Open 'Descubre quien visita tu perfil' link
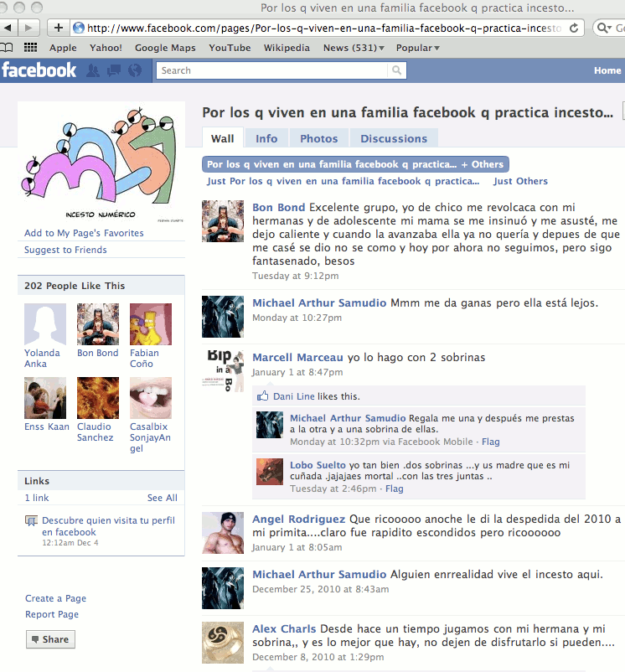 click(108, 526)
